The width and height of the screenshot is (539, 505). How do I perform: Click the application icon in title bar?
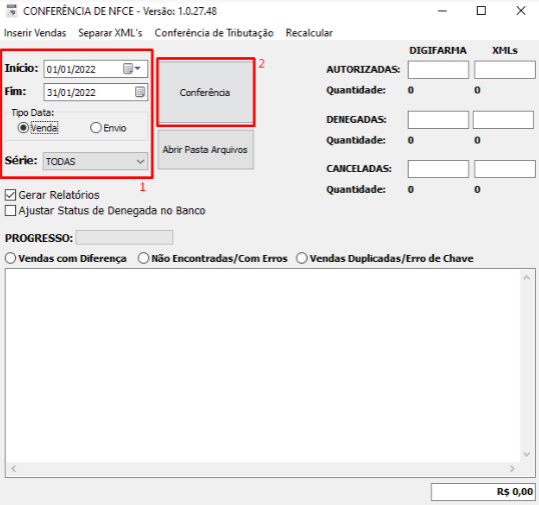pos(11,11)
